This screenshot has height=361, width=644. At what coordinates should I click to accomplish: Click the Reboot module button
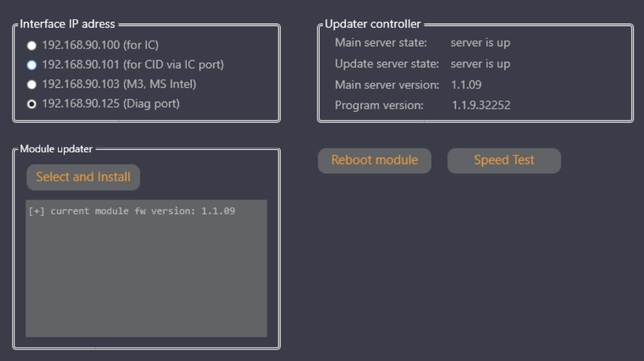(375, 161)
